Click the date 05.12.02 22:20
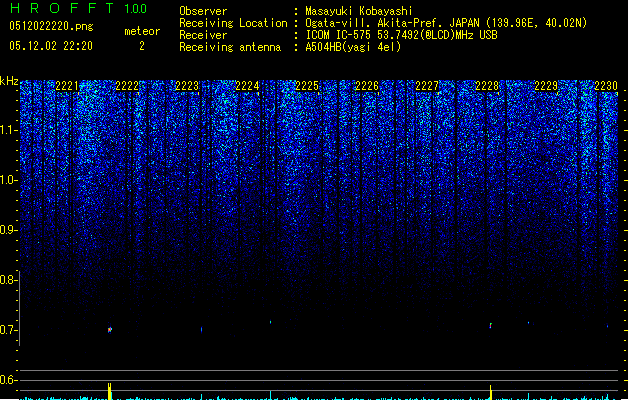 (x=51, y=46)
